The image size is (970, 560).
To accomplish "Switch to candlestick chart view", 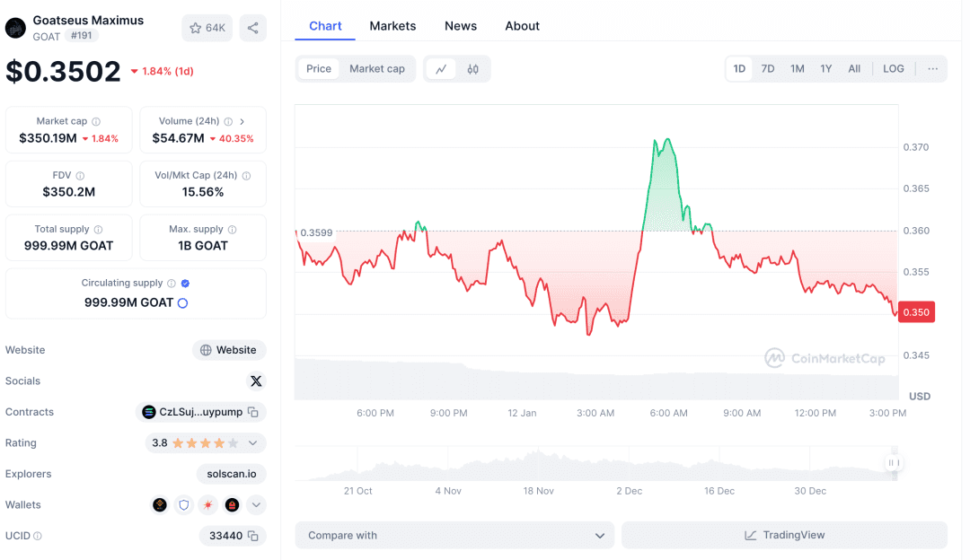I will (x=472, y=68).
